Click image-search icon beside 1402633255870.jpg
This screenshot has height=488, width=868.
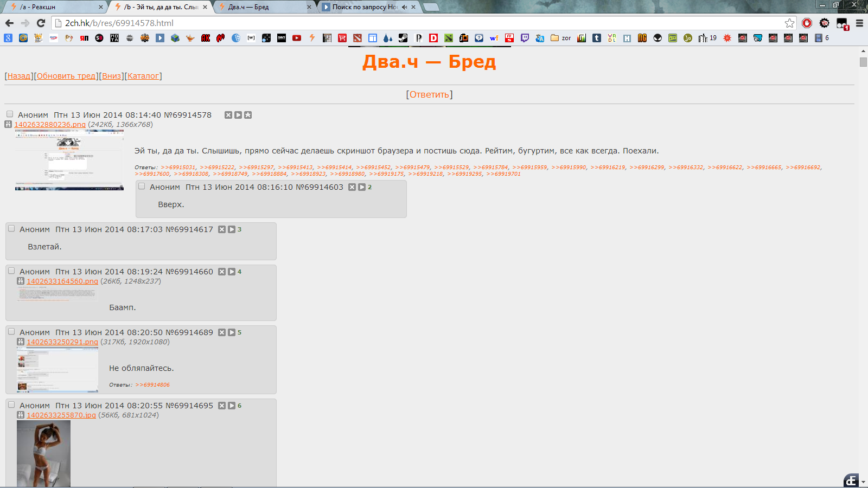click(21, 415)
